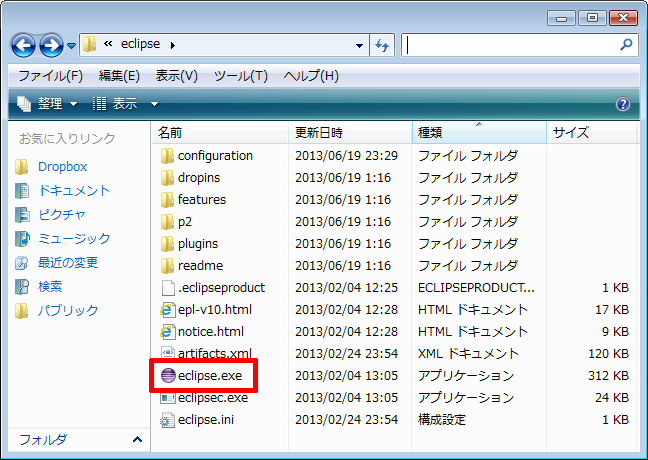This screenshot has height=460, width=648.
Task: Expand the 表示 views dropdown arrow
Action: point(154,104)
